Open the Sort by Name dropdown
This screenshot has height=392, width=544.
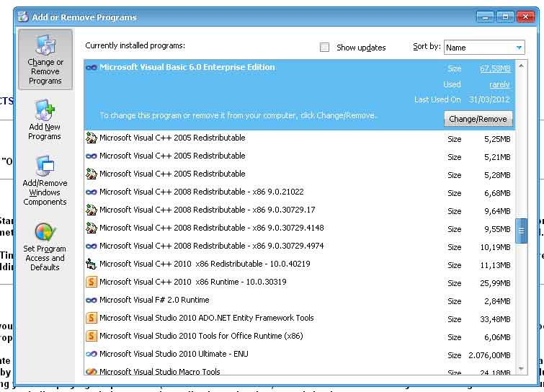point(484,48)
